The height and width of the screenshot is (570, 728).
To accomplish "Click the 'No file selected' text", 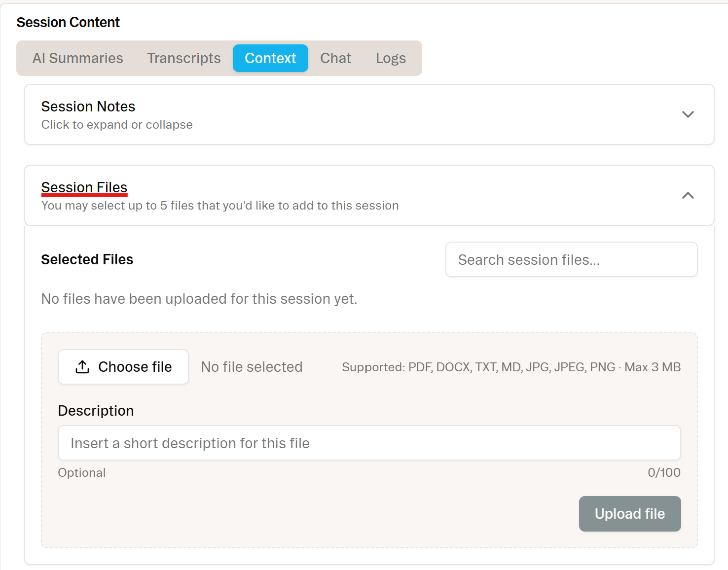I will tap(252, 367).
